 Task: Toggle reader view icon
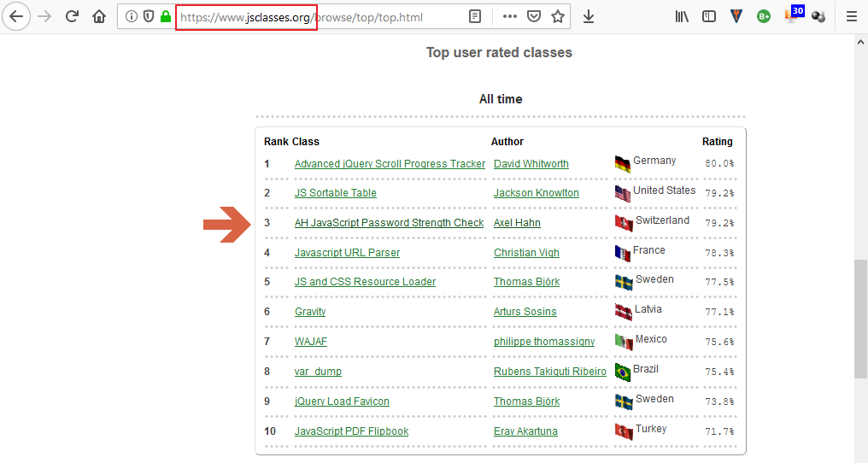(x=475, y=16)
